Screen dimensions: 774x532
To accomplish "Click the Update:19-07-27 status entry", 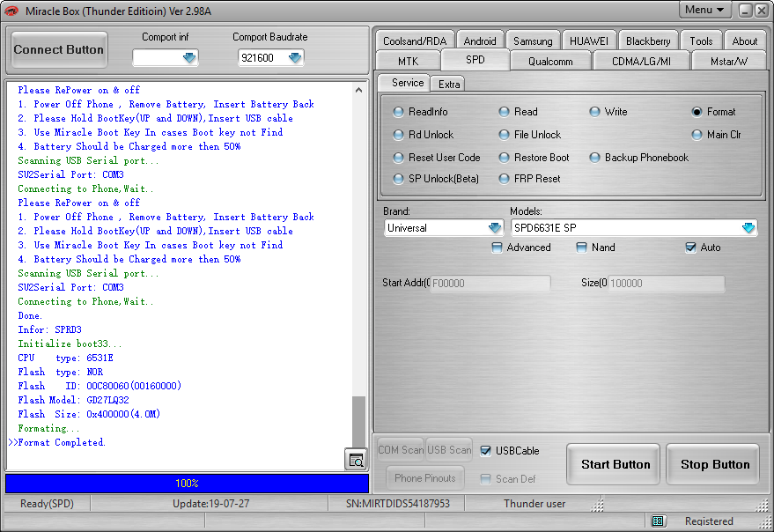I will [210, 503].
